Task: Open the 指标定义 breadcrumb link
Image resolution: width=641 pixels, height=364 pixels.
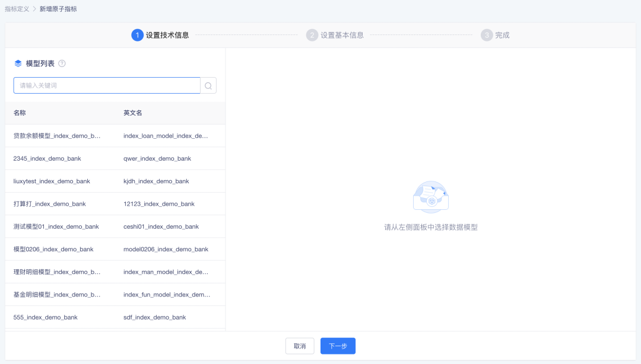Action: (x=17, y=9)
